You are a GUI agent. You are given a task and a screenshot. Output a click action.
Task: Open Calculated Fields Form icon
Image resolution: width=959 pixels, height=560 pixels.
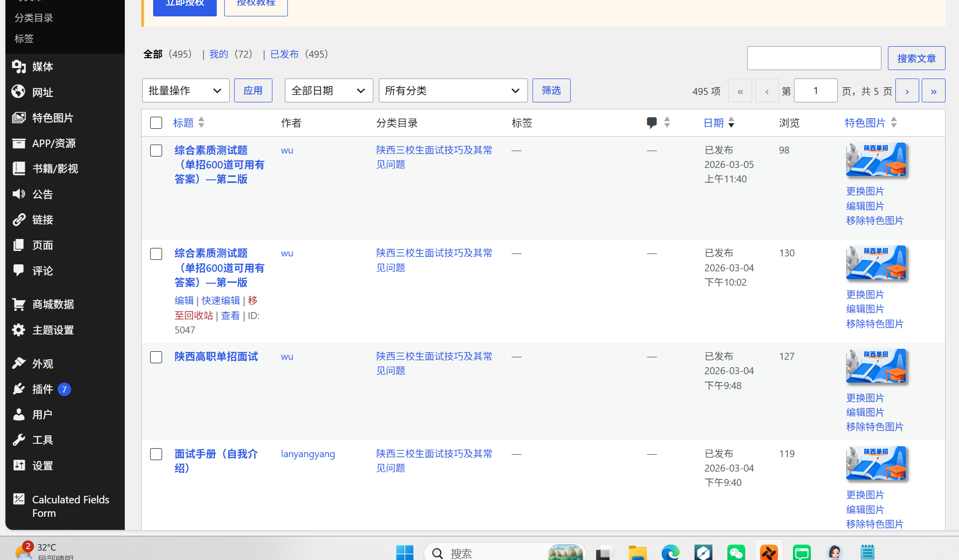pyautogui.click(x=19, y=499)
